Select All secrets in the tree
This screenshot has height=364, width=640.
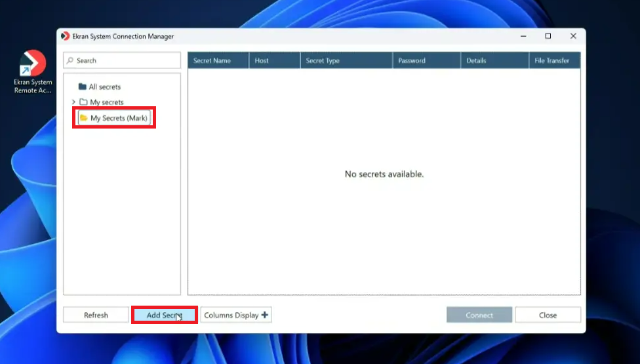(x=104, y=87)
